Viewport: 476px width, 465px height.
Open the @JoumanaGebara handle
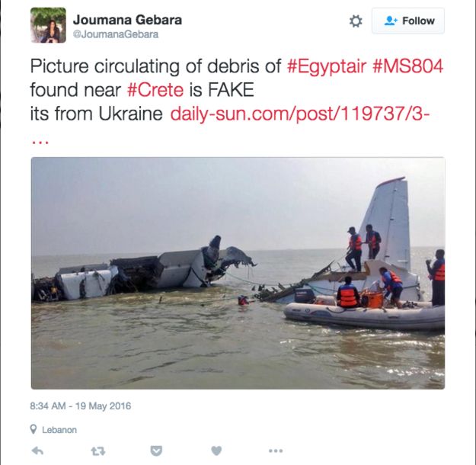116,34
